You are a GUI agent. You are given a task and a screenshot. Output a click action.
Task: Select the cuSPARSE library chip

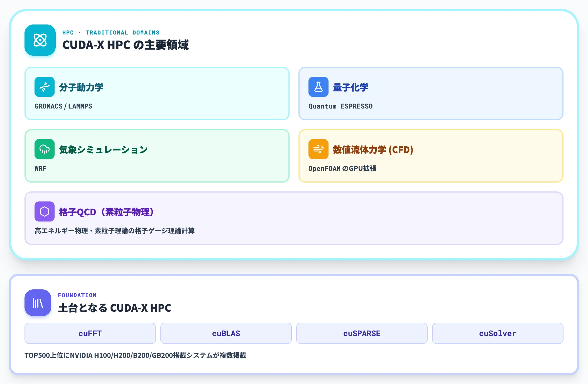(362, 333)
